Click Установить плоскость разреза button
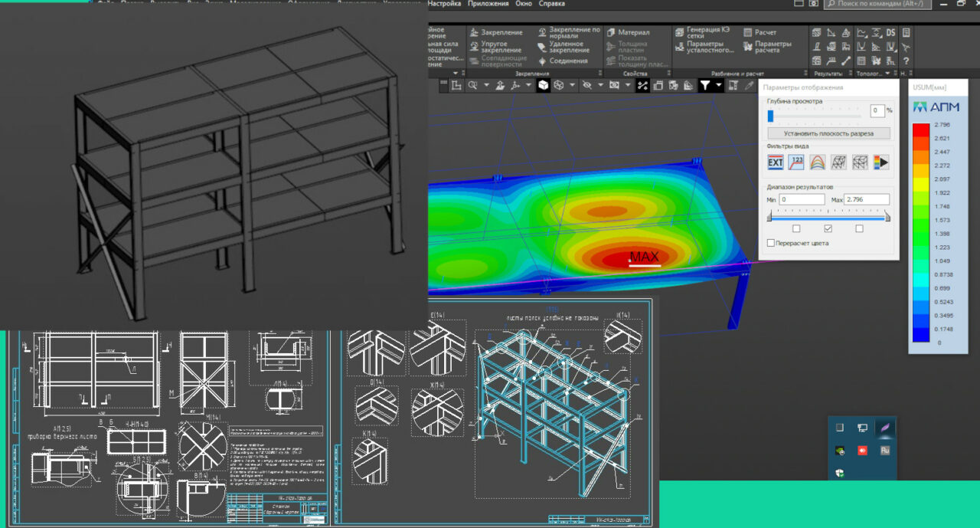The image size is (980, 528). coord(828,133)
